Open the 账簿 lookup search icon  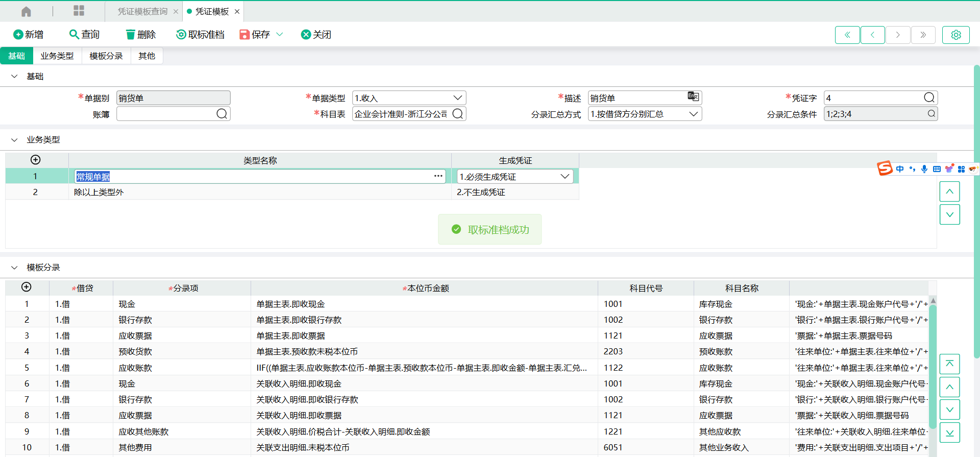pos(222,113)
